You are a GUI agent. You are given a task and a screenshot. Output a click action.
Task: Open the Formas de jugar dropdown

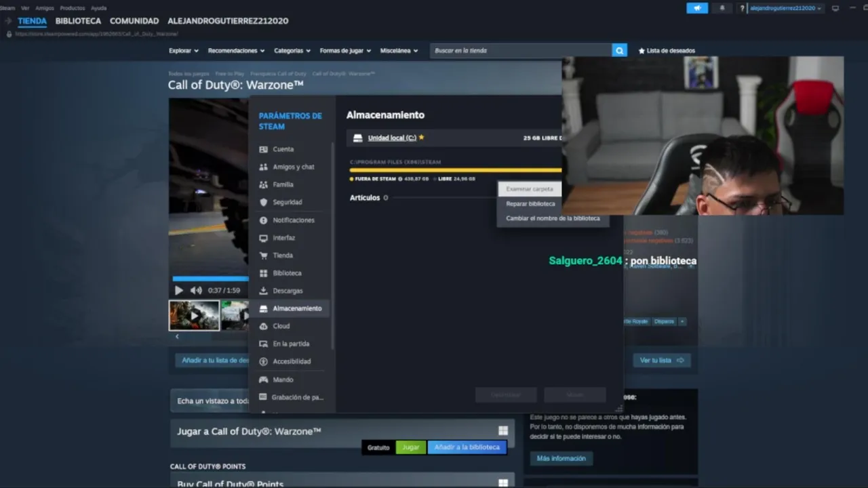click(346, 50)
